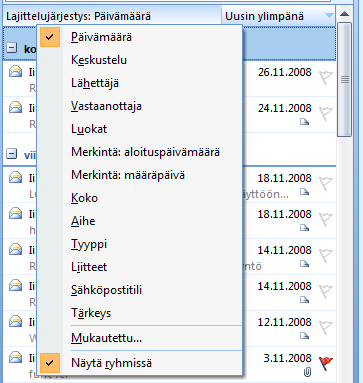
Task: Click the date 3.11.2008
Action: pyautogui.click(x=288, y=358)
